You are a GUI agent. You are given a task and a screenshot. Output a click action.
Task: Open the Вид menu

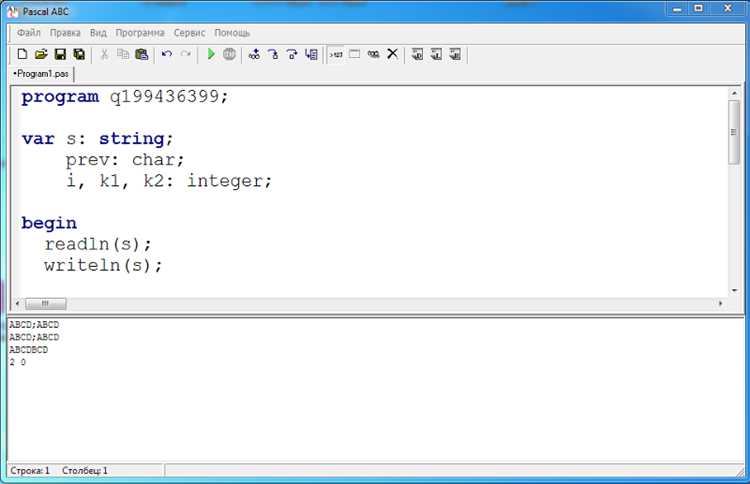(x=98, y=33)
